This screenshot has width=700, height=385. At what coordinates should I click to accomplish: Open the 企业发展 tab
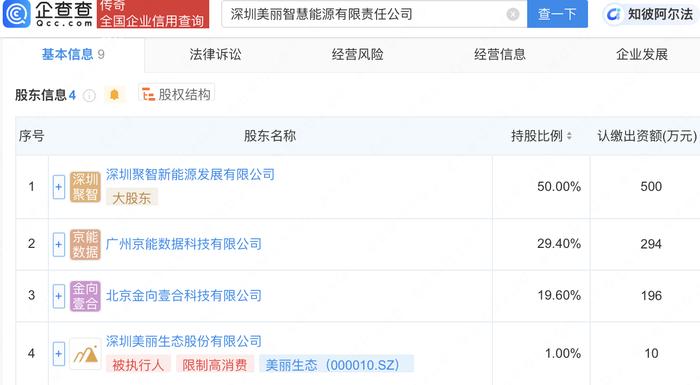click(642, 54)
